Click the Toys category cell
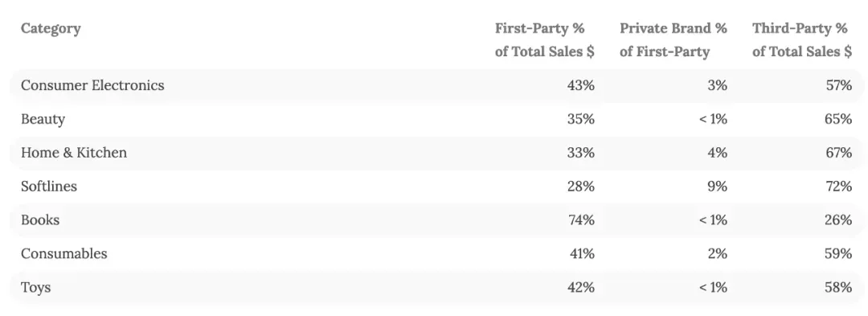This screenshot has width=868, height=316. pos(36,288)
